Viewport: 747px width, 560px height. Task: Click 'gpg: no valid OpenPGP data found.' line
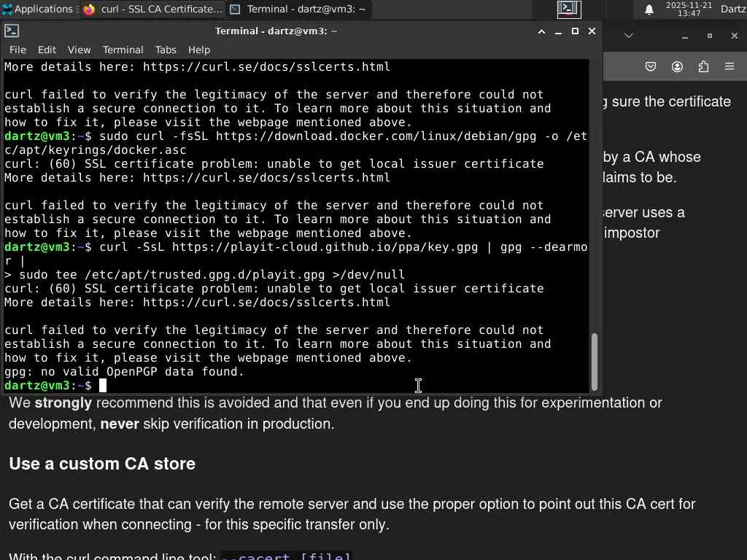click(x=124, y=371)
